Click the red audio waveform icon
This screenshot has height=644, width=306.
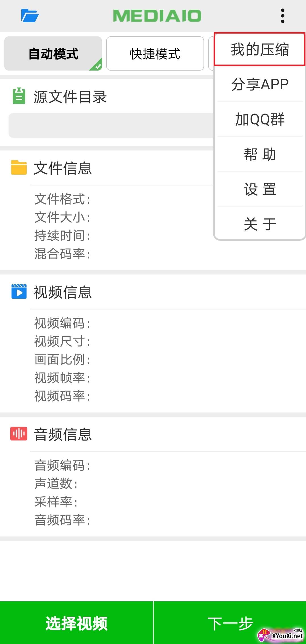click(x=19, y=434)
